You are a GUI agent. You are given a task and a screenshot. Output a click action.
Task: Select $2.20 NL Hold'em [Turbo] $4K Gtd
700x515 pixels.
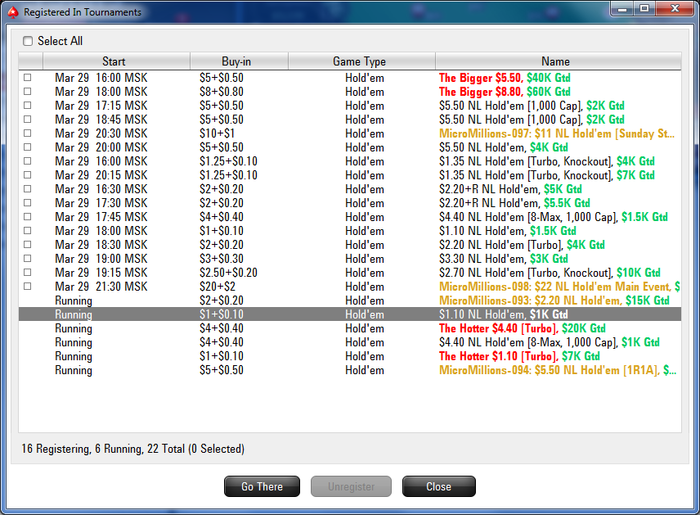350,245
